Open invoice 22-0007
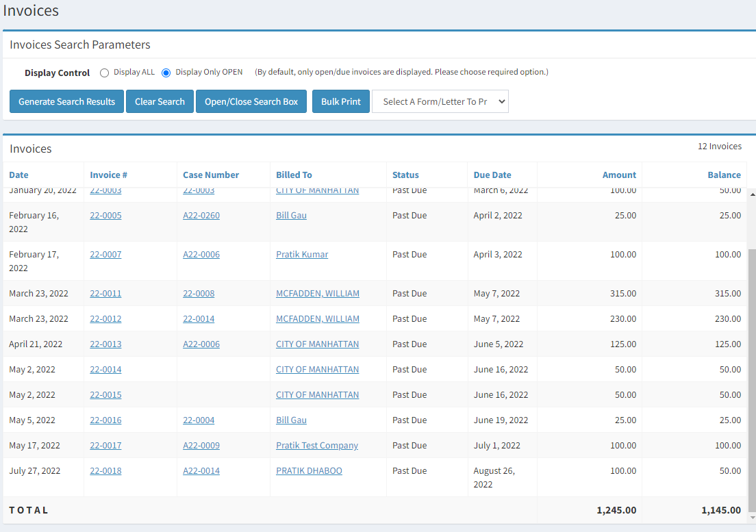The height and width of the screenshot is (532, 756). coord(105,255)
